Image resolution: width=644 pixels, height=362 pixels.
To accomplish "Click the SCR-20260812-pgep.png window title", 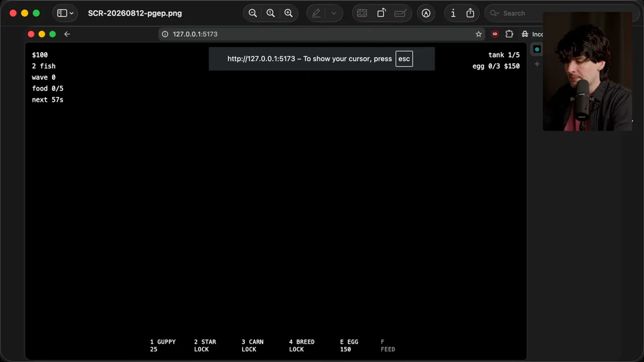I will pos(135,13).
